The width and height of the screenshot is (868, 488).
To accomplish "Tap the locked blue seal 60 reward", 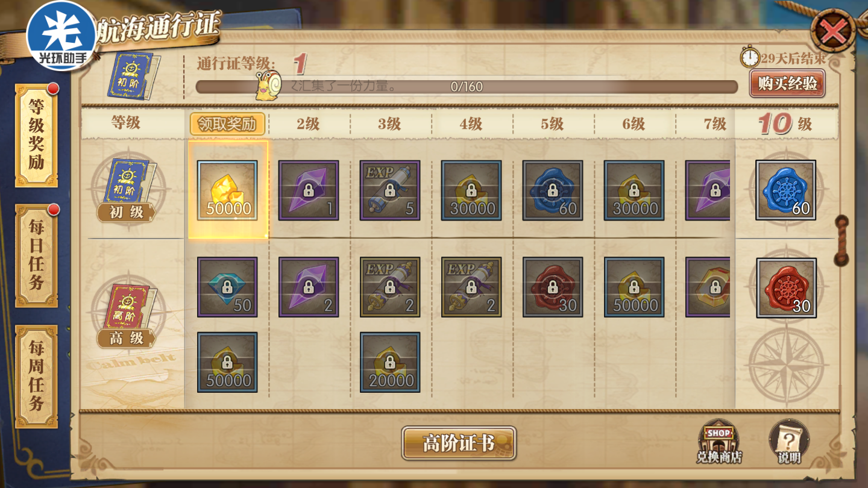I will tap(553, 190).
